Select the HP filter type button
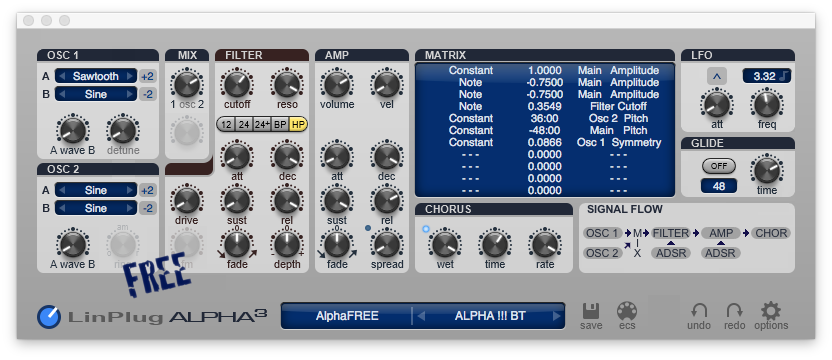 (298, 125)
